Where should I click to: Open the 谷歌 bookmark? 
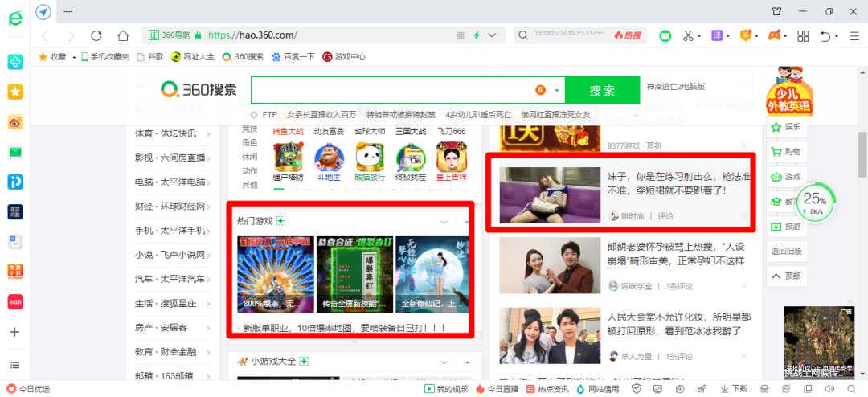pyautogui.click(x=150, y=56)
